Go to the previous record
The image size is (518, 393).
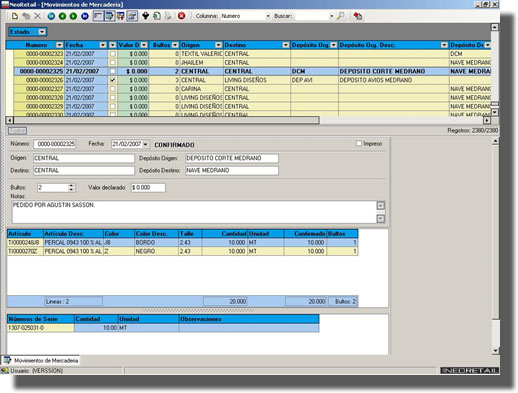[x=62, y=16]
